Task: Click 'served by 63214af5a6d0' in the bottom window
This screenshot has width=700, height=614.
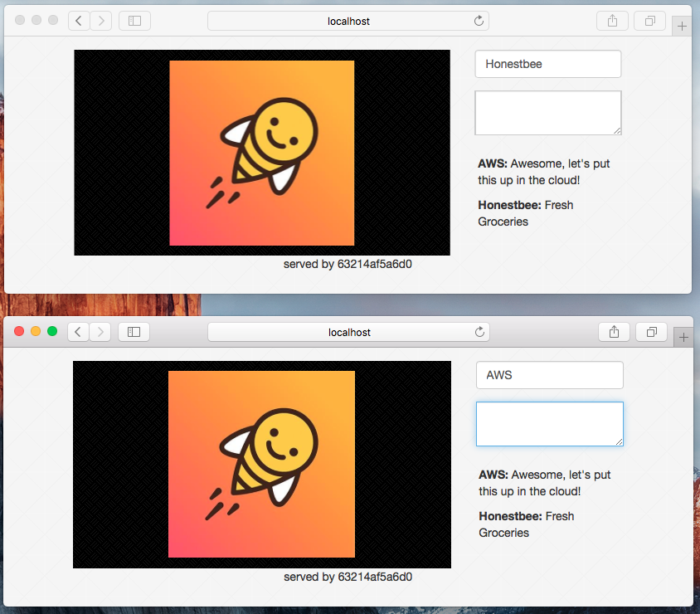Action: pyautogui.click(x=348, y=577)
